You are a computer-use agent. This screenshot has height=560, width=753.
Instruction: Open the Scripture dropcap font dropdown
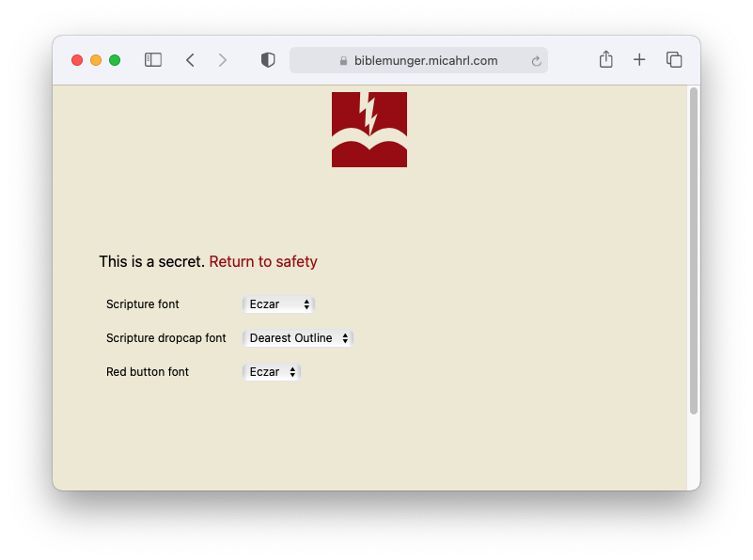coord(298,337)
